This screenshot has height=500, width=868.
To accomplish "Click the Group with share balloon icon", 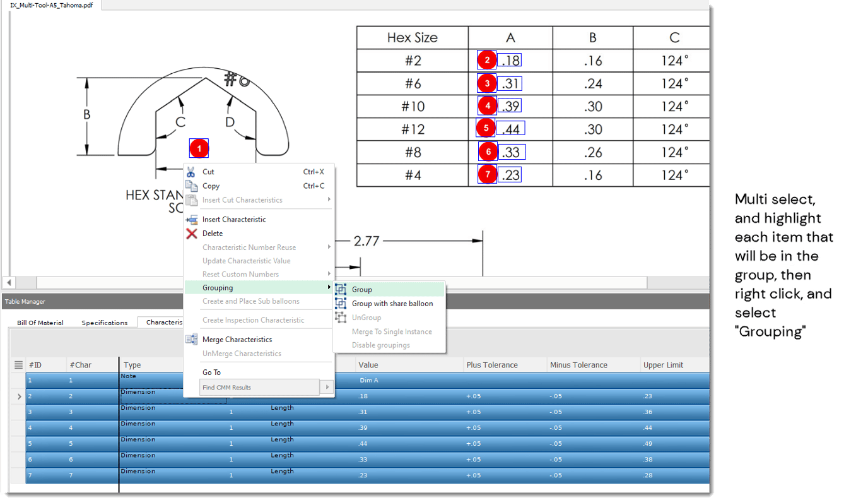I will click(341, 303).
